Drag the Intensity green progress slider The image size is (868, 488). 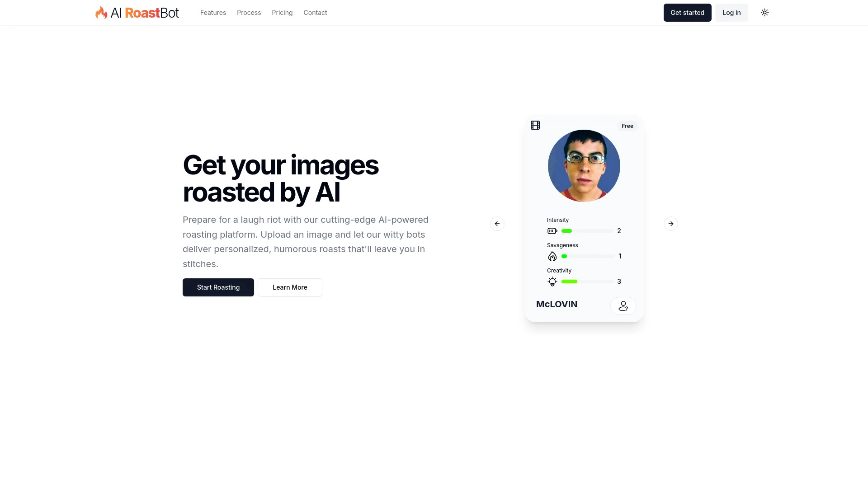566,230
